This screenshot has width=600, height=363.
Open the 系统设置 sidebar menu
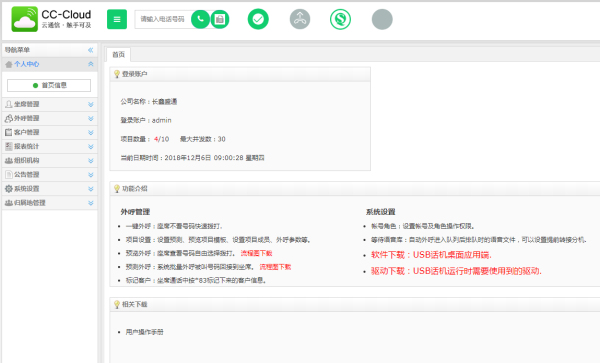coord(50,189)
